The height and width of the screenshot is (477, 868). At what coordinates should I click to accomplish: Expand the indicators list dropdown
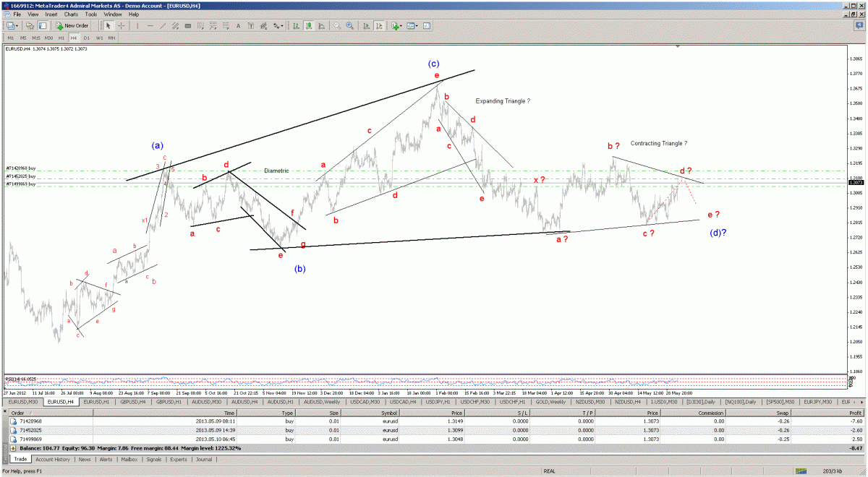[x=402, y=25]
